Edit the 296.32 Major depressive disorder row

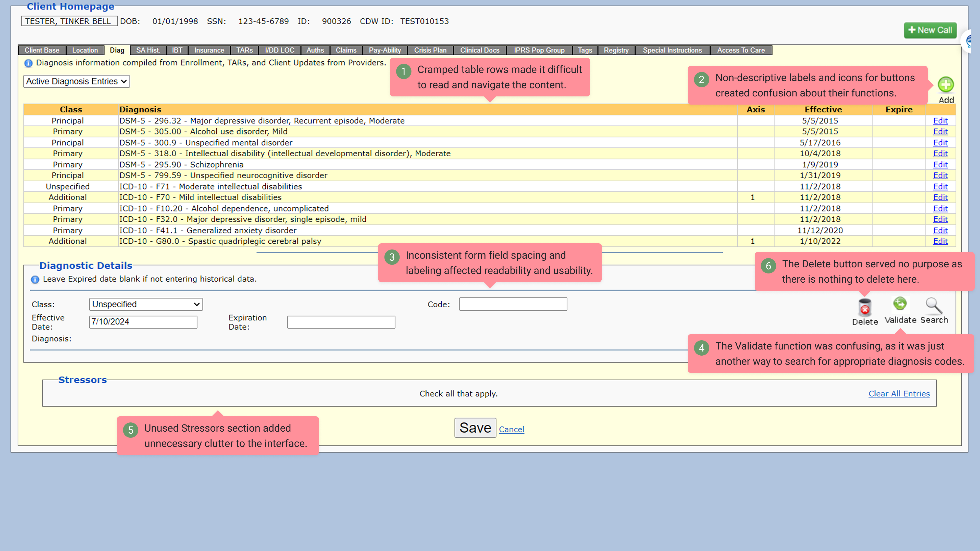click(940, 121)
